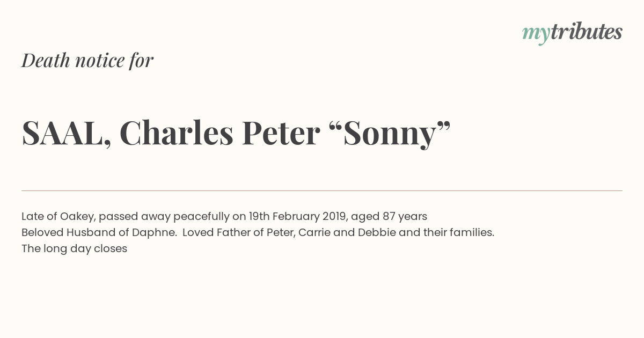644x338 pixels.
Task: Click the green "my" in the logo
Action: (536, 34)
